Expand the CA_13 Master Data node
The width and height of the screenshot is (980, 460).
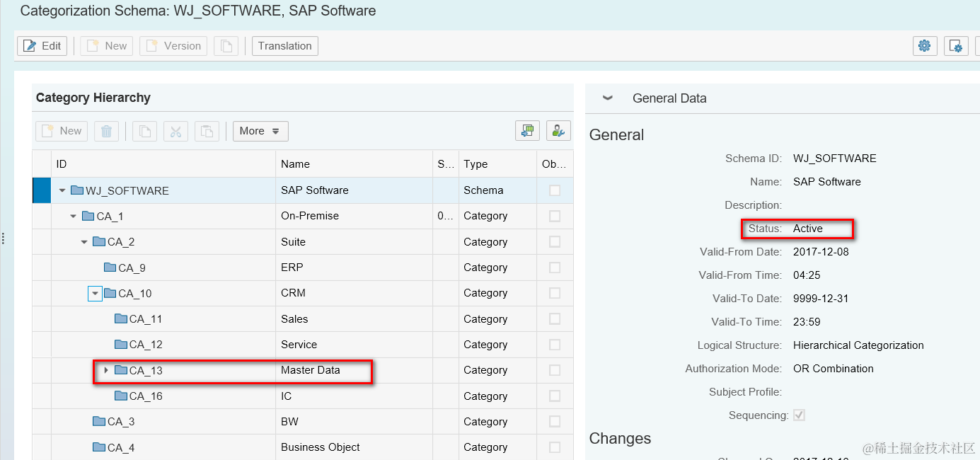(106, 370)
